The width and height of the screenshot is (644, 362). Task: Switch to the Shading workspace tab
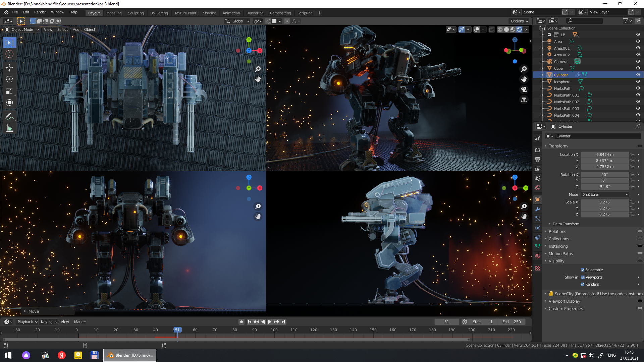tap(209, 13)
